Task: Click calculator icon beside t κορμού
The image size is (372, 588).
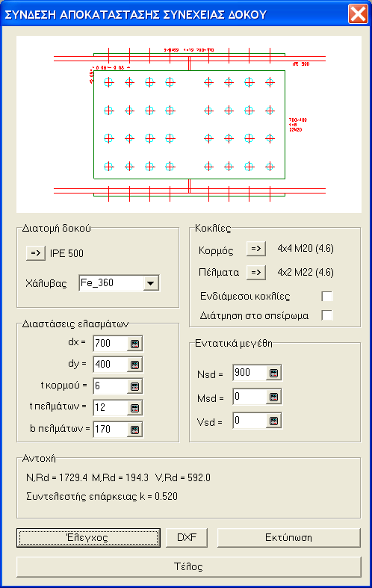Action: coord(134,386)
